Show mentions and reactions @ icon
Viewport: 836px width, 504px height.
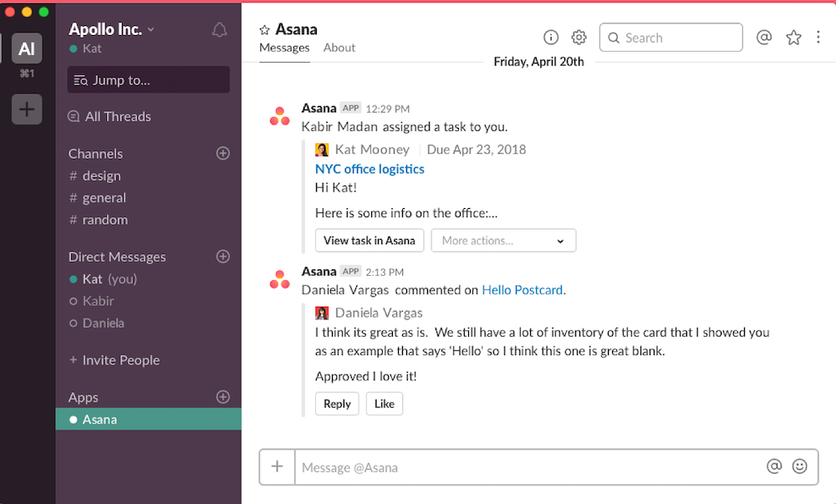pos(764,38)
